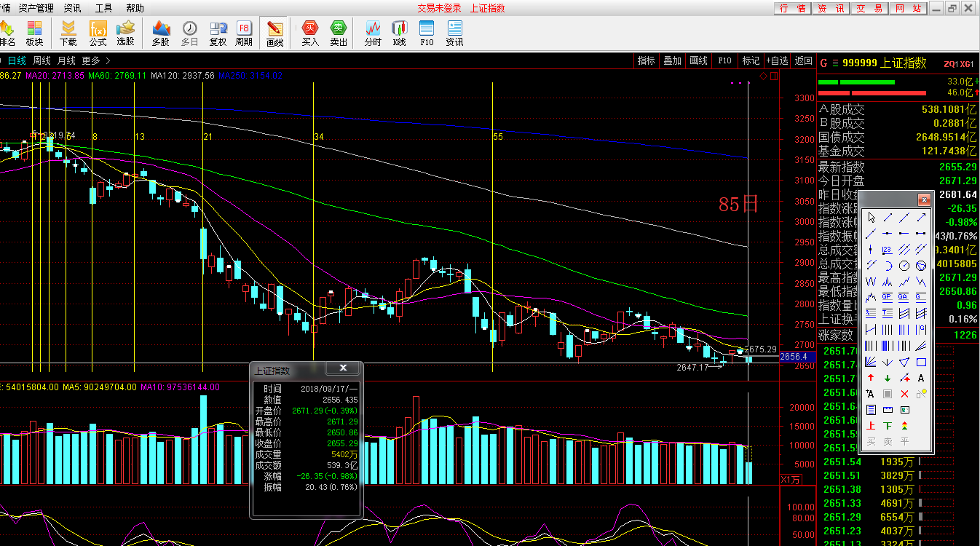Viewport: 980px width, 546px height.
Task: Click 标记 in the chart header
Action: [x=751, y=61]
